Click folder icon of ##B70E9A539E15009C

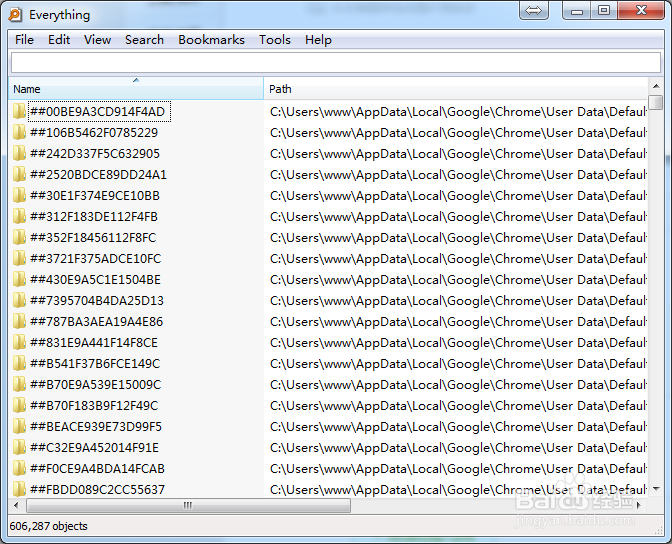pos(19,385)
